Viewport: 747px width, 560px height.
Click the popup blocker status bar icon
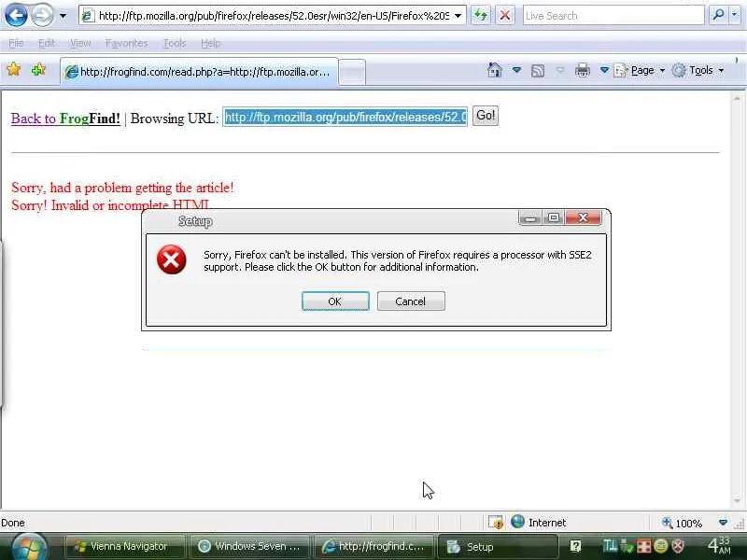[x=496, y=523]
